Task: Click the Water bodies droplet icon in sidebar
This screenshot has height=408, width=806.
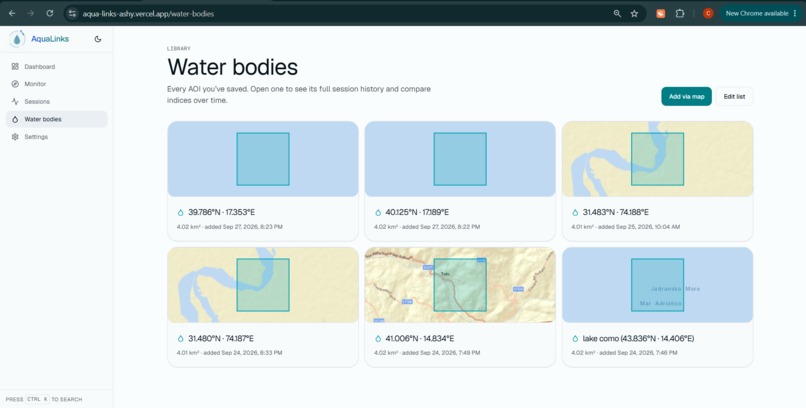Action: 15,119
